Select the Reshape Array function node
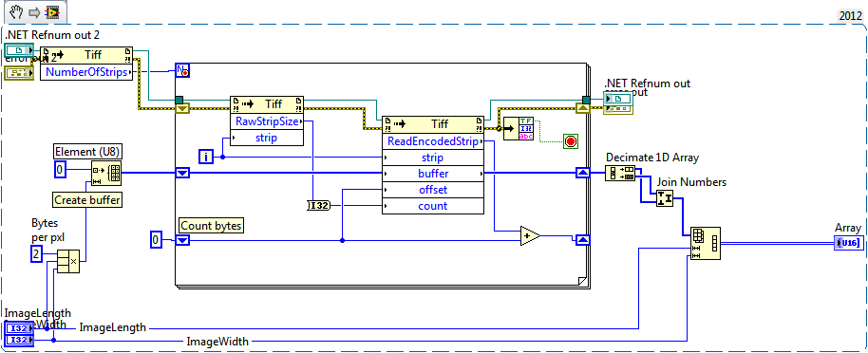This screenshot has height=353, width=868. [705, 243]
